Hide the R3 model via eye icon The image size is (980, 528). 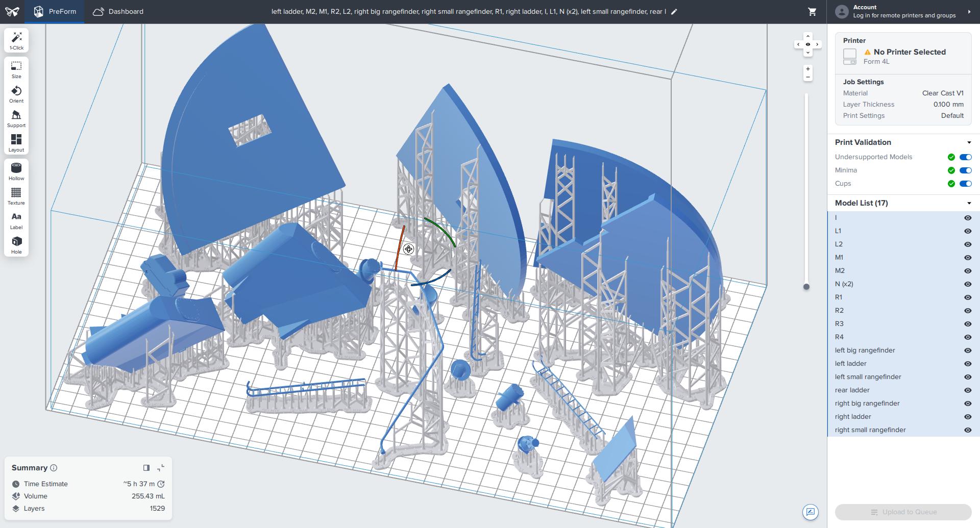tap(967, 324)
